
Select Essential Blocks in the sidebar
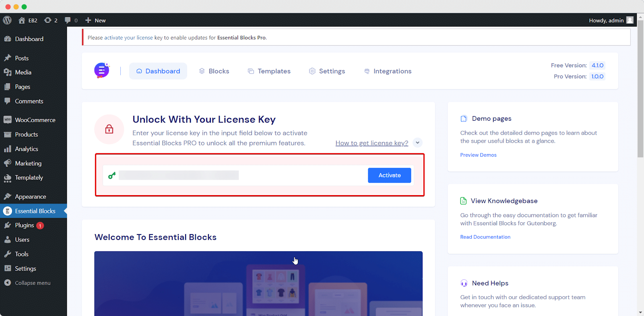point(33,211)
